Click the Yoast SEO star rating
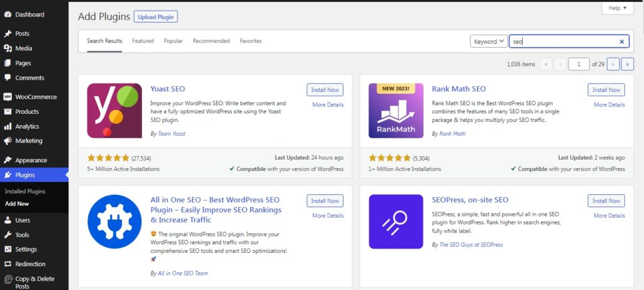The image size is (644, 290). (x=108, y=158)
